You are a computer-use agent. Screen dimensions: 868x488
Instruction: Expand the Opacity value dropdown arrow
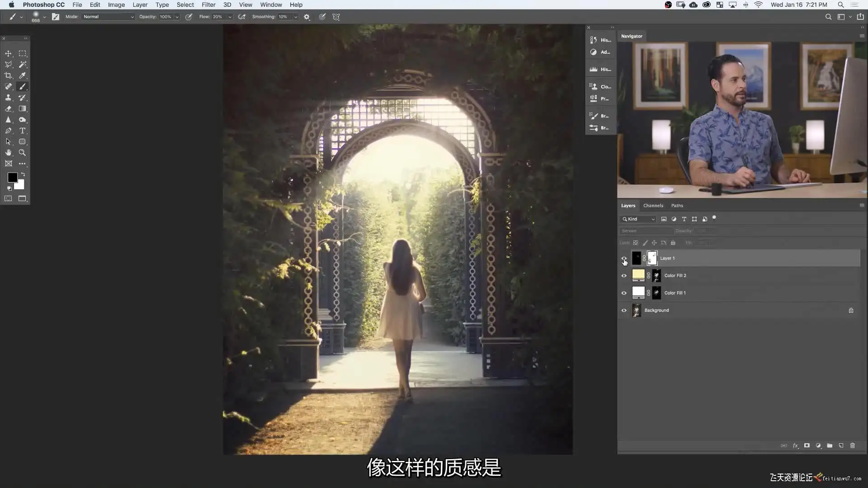point(177,17)
